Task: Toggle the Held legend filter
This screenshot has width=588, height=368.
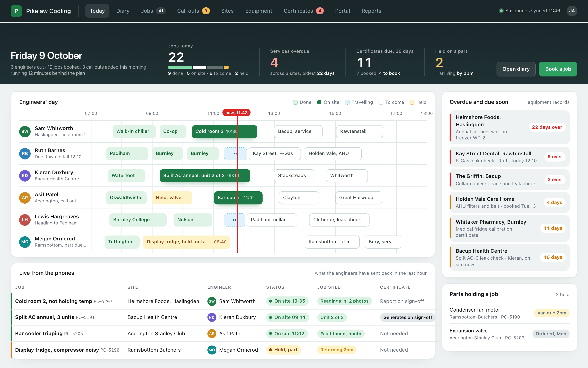Action: [418, 102]
